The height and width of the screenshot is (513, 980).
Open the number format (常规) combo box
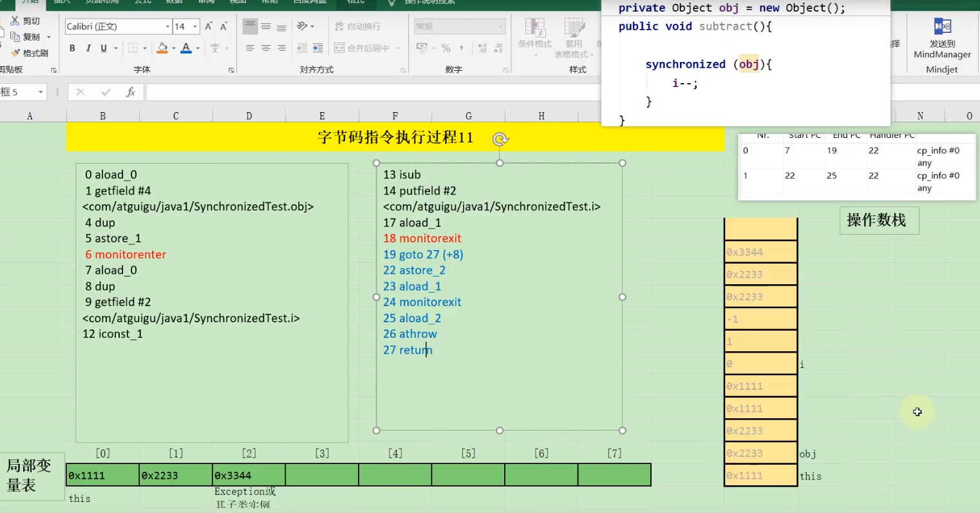point(459,26)
